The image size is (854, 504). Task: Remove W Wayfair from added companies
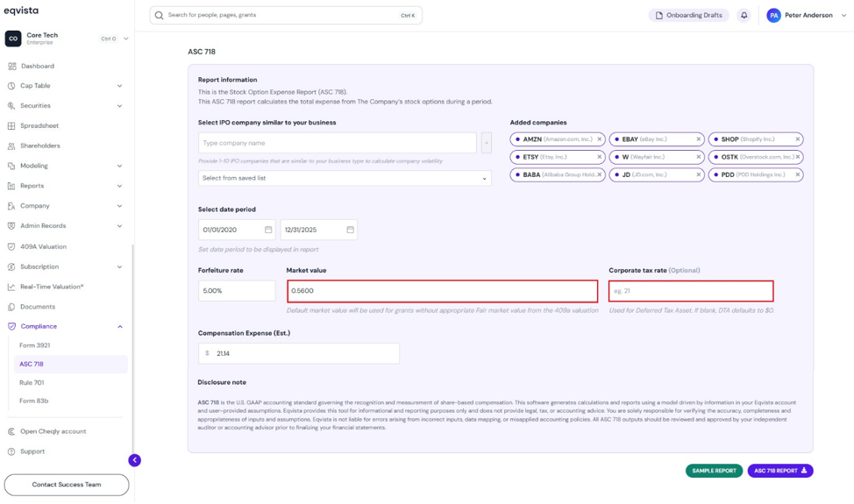pos(698,157)
